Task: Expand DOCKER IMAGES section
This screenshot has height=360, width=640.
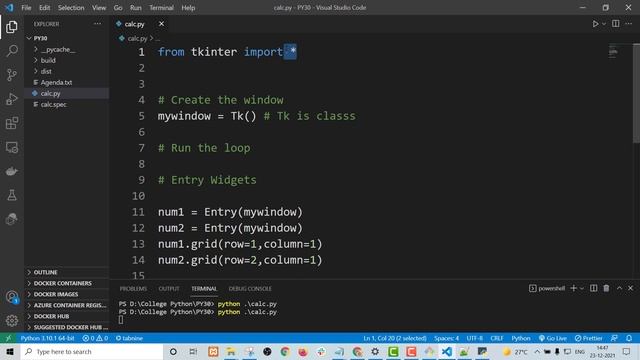Action: (x=67, y=294)
